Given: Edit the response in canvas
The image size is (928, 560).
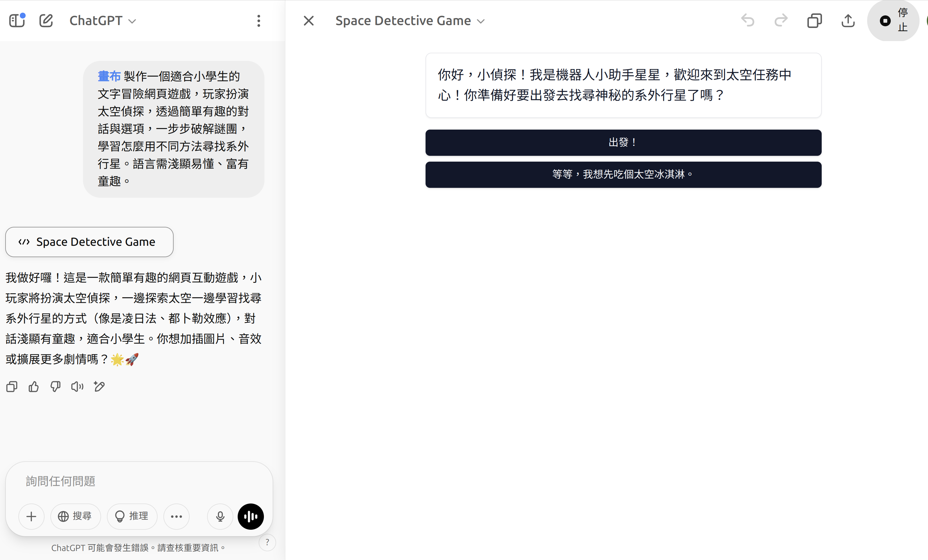Looking at the screenshot, I should coord(99,386).
